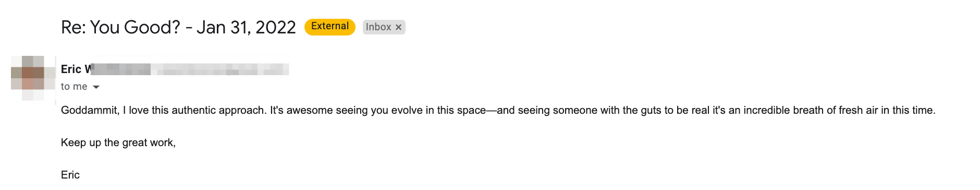Expand recipient details arrow beside "to me"

pos(96,87)
